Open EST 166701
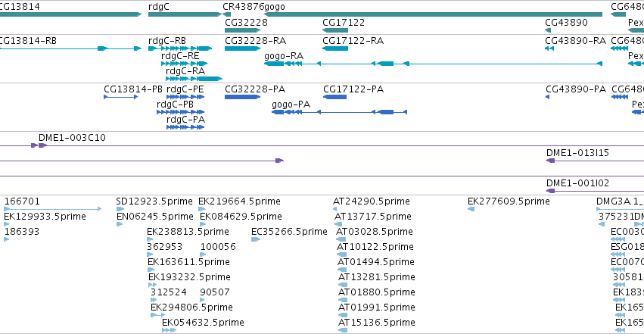 coord(22,201)
